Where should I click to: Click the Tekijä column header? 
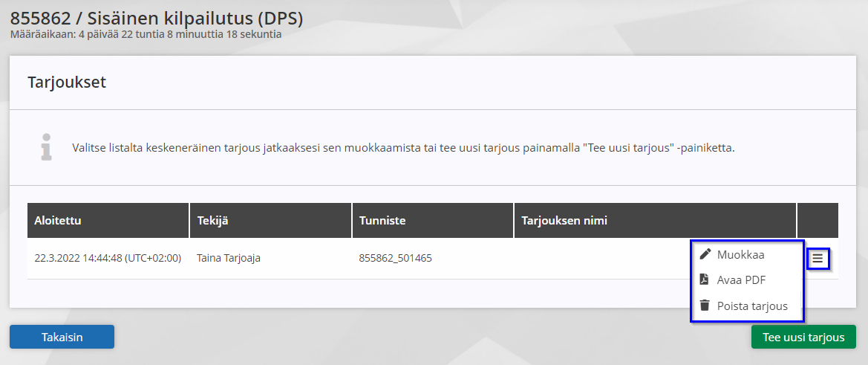[270, 221]
